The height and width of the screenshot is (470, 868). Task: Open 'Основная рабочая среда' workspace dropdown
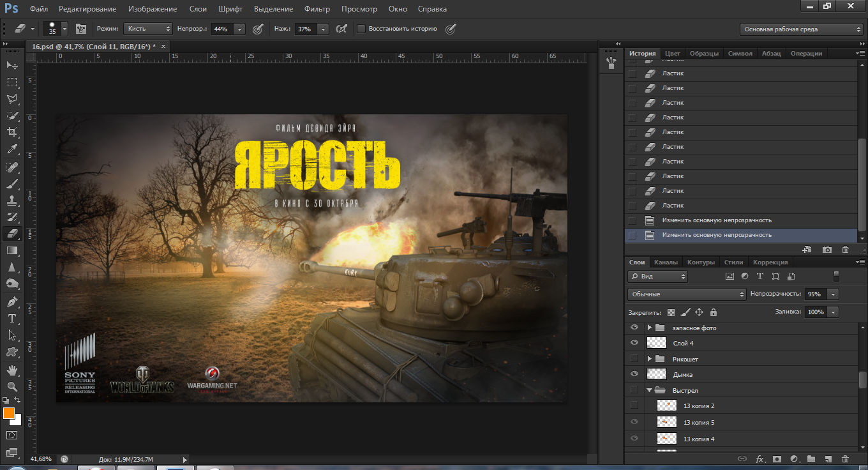click(x=801, y=29)
